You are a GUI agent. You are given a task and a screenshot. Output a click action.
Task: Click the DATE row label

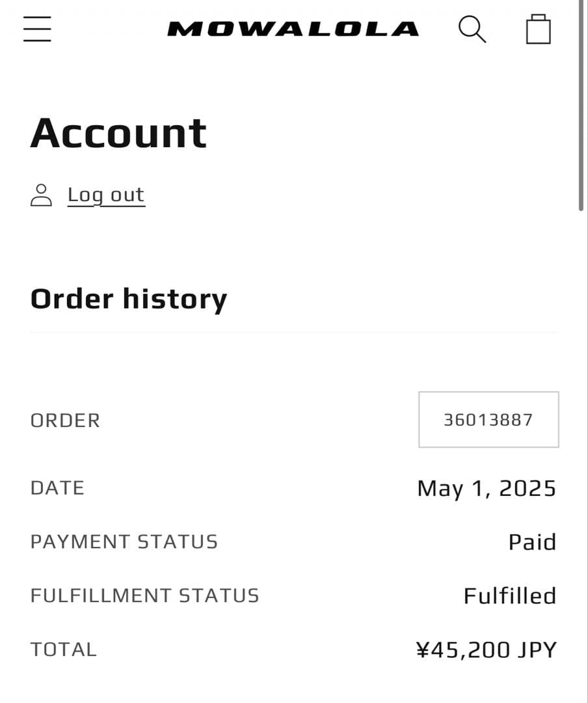(57, 488)
